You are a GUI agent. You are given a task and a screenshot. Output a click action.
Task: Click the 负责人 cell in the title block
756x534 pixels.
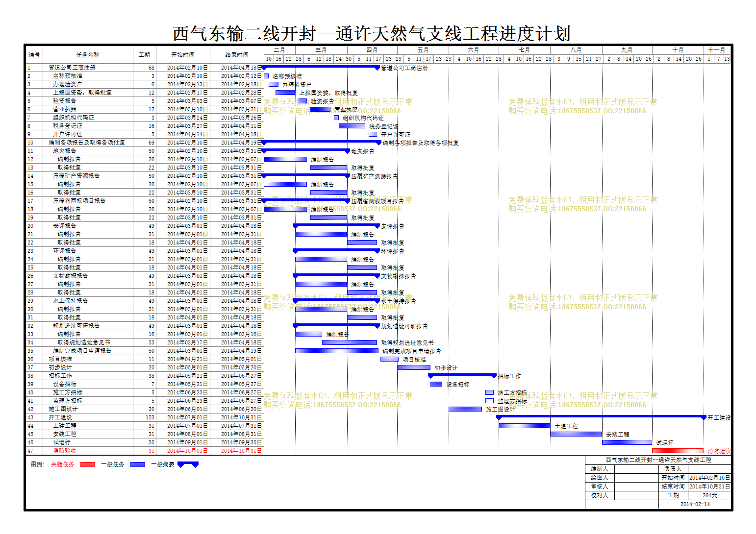coord(673,469)
